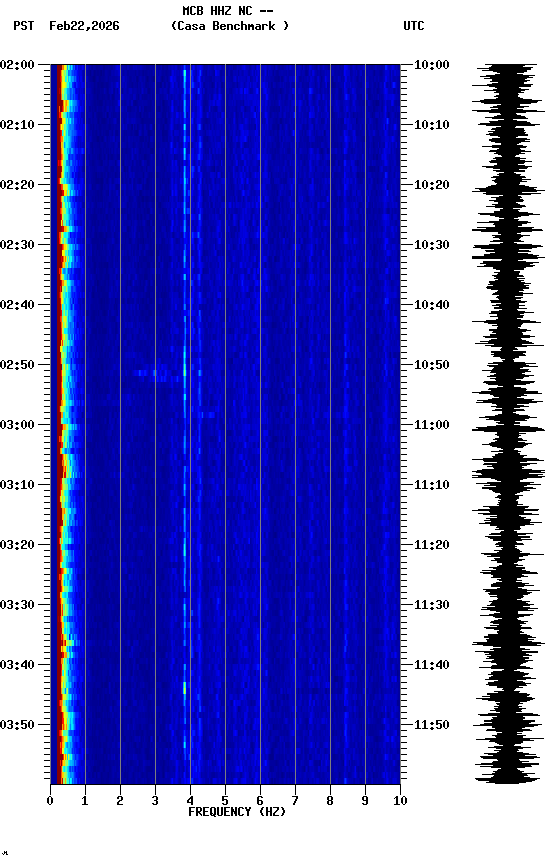Click the faint signal burst at 02:50 near 3 Hz
552x864 pixels.
click(x=155, y=375)
